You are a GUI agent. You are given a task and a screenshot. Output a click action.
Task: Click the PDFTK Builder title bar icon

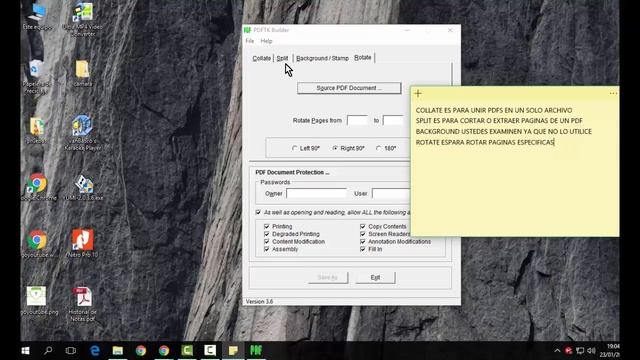coord(247,30)
